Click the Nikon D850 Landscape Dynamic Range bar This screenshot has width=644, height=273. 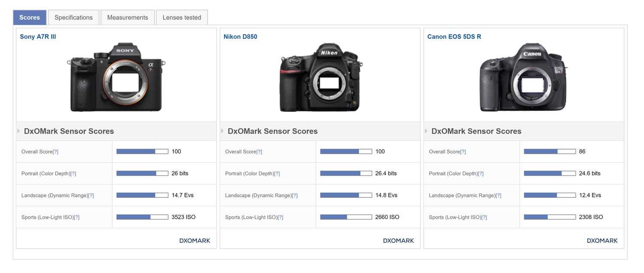point(346,195)
